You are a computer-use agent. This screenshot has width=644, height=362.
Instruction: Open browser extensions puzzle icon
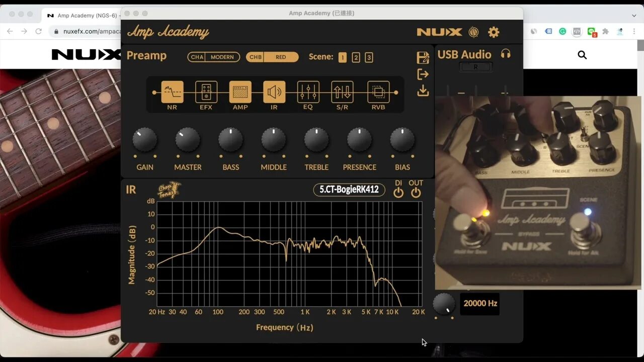click(x=606, y=31)
